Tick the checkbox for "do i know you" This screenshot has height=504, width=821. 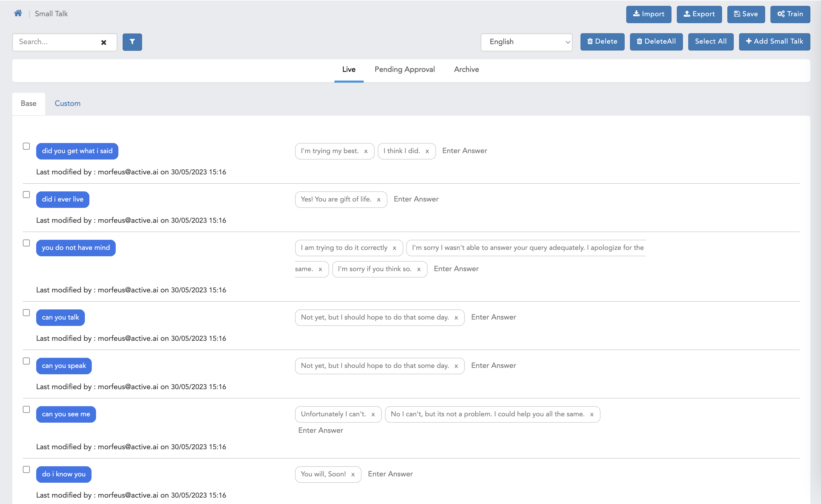[26, 469]
